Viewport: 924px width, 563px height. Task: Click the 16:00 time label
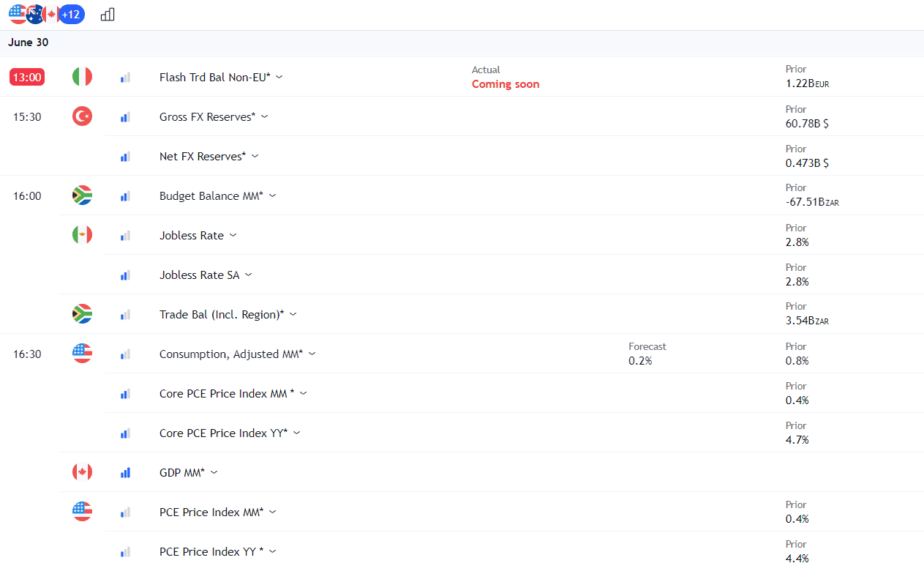[27, 195]
